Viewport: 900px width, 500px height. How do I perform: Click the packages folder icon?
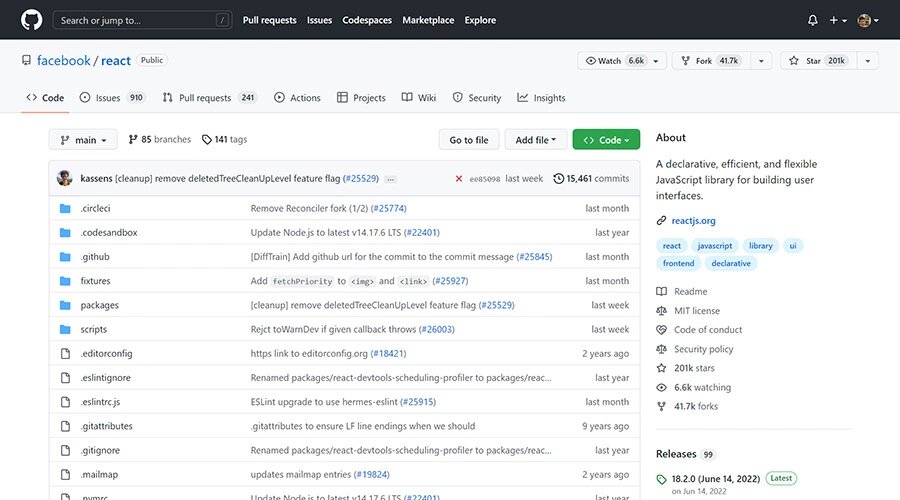(65, 305)
